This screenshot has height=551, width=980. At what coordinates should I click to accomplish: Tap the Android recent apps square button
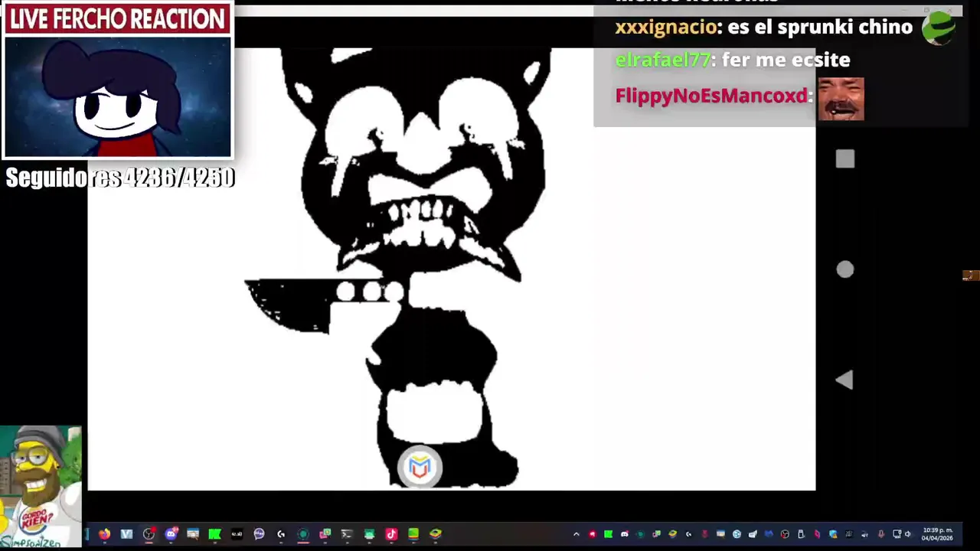coord(844,159)
